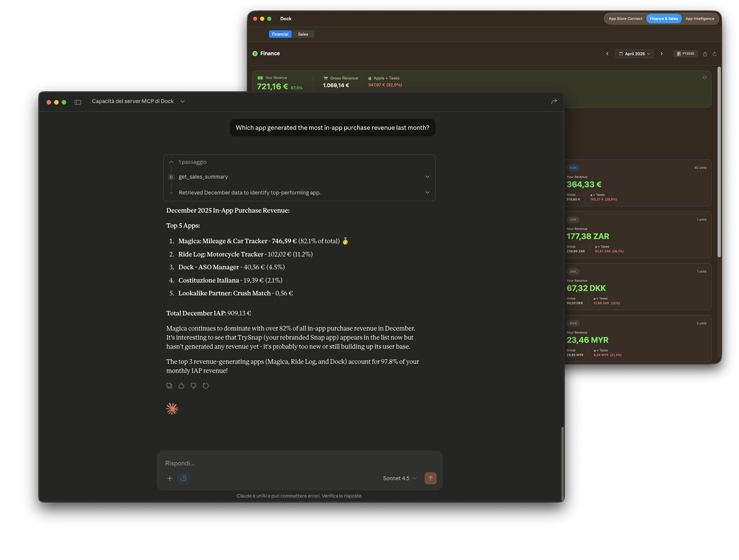
Task: Open chat history via the clock icon
Action: (183, 478)
